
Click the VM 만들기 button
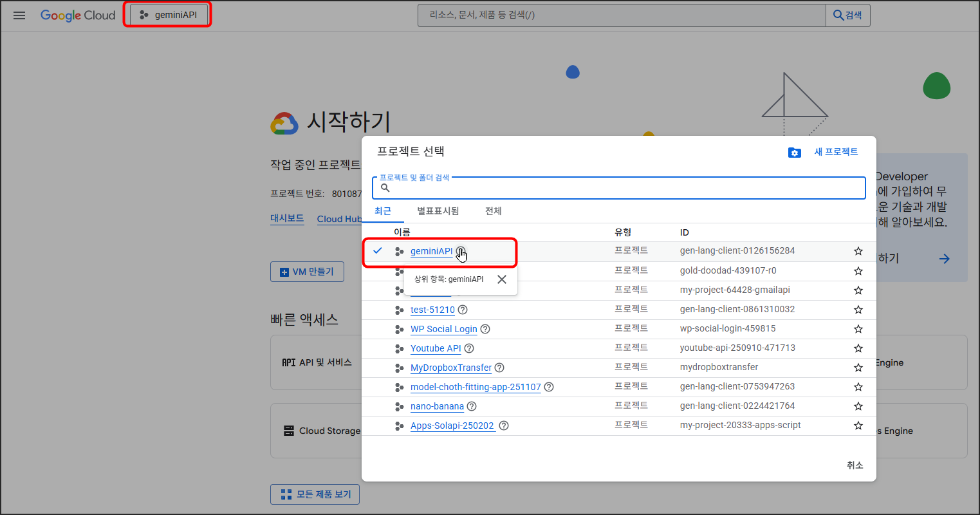tap(307, 272)
